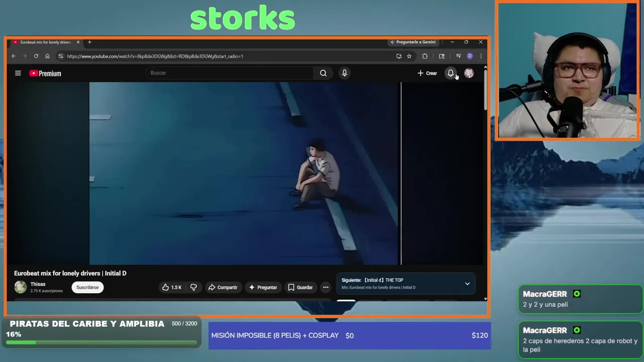Click the search magnifier button
Screen dimensions: 644x362
point(324,73)
